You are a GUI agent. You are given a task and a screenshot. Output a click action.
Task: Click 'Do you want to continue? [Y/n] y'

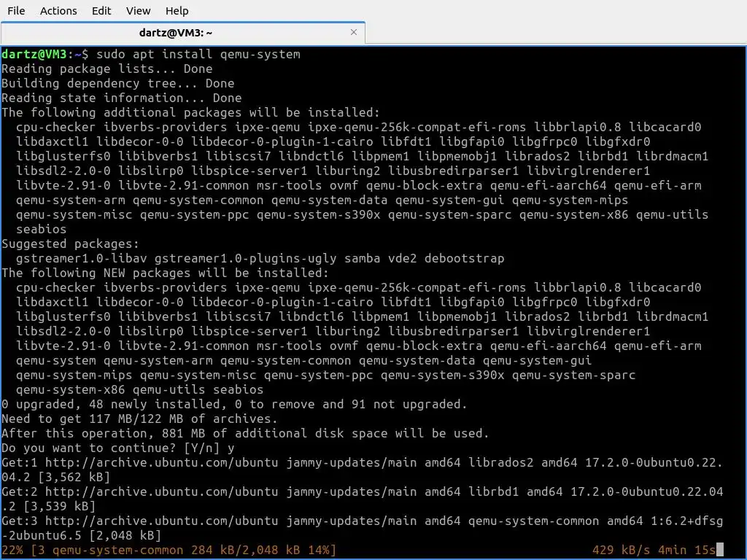coord(117,448)
